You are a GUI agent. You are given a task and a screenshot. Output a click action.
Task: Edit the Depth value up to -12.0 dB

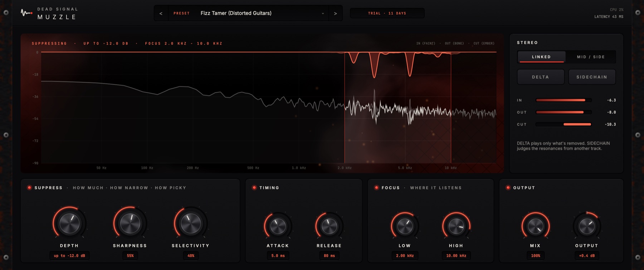pos(69,256)
